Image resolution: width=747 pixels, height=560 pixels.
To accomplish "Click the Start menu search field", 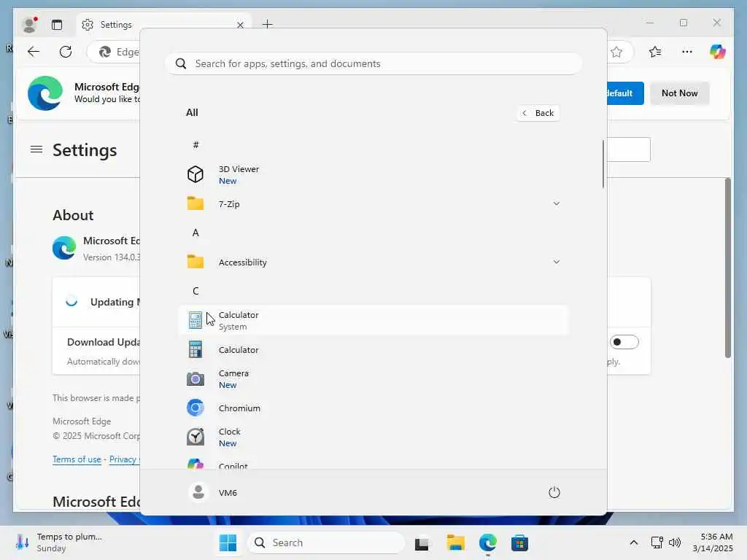I will click(373, 63).
